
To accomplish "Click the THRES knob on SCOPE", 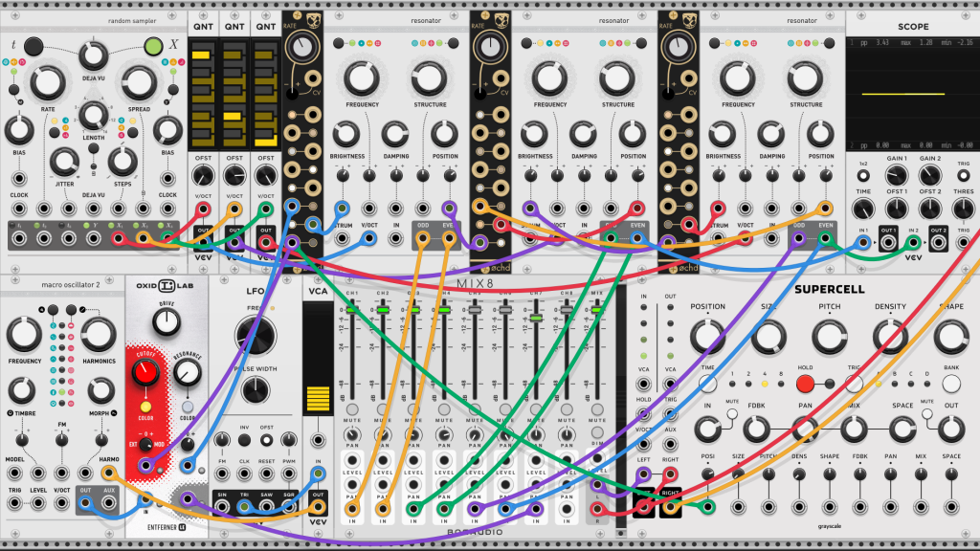I will tap(963, 209).
